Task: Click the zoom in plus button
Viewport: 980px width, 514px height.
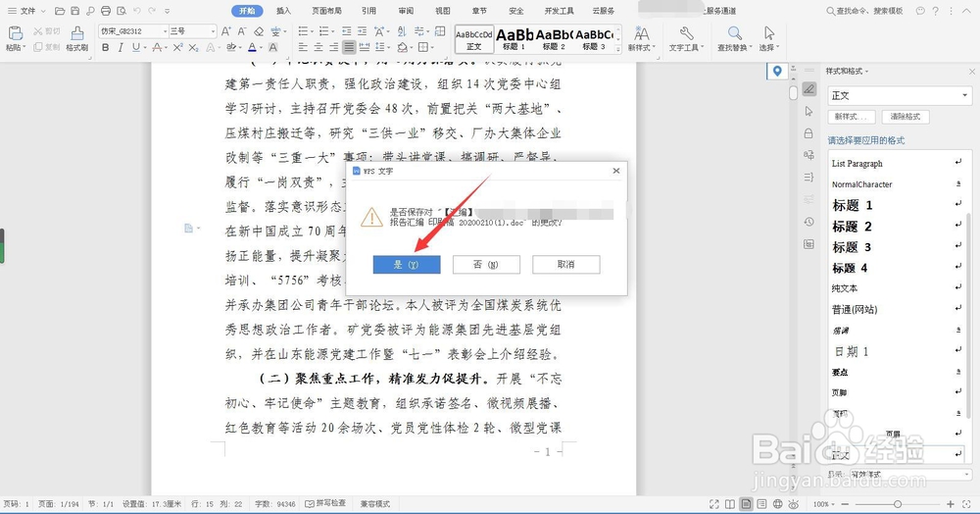Action: coord(950,504)
